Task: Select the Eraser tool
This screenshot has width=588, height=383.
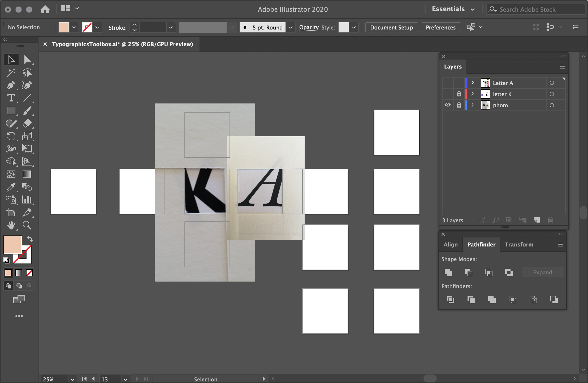Action: [27, 124]
